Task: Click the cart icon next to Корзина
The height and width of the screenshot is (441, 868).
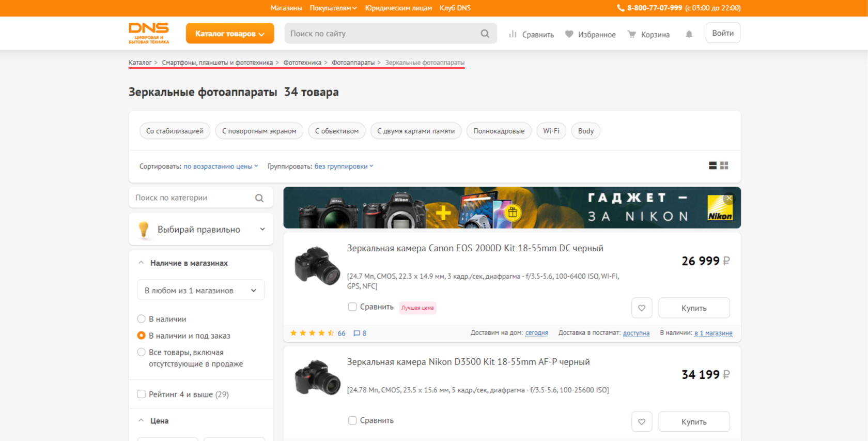Action: pyautogui.click(x=631, y=34)
